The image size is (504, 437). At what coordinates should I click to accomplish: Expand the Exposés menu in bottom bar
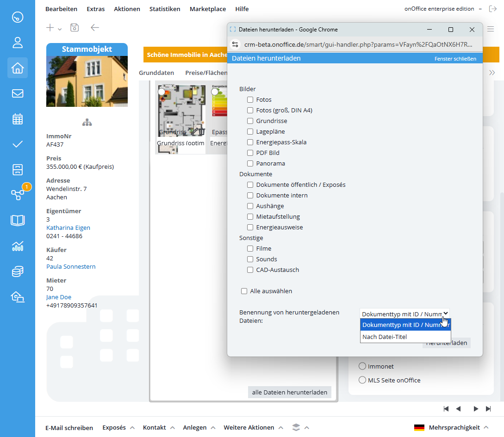click(x=118, y=428)
